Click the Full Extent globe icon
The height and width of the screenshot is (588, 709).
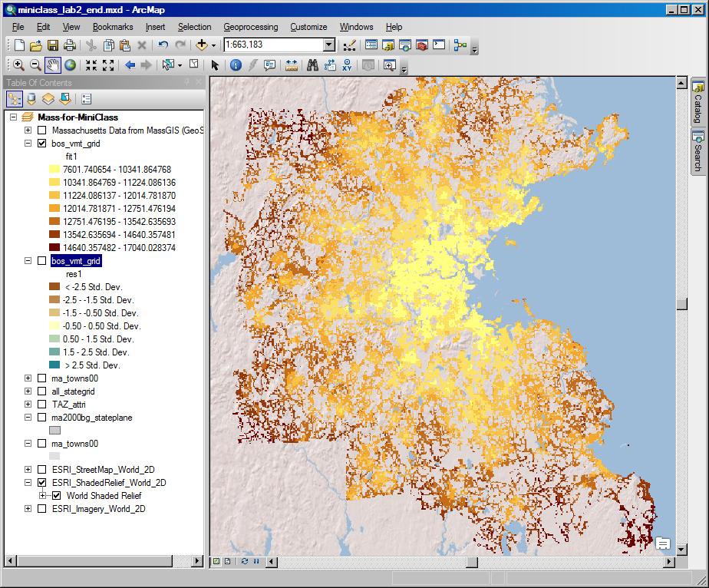point(71,64)
